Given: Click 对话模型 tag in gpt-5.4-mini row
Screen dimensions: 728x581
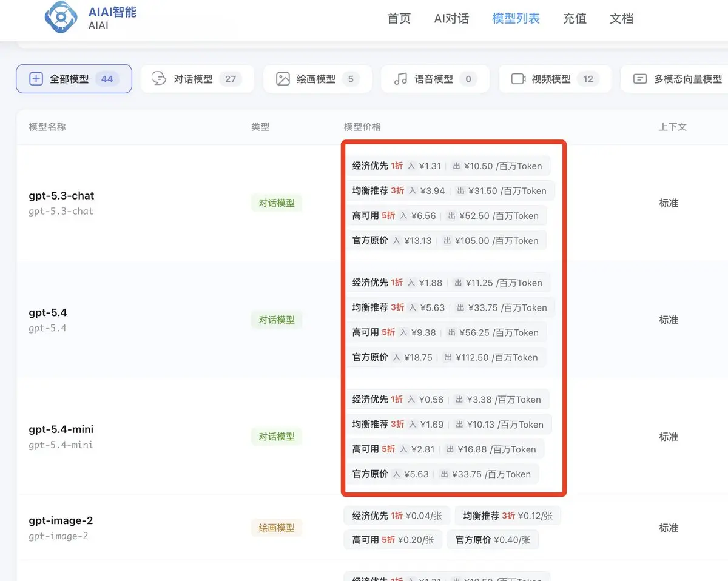Looking at the screenshot, I should 277,437.
